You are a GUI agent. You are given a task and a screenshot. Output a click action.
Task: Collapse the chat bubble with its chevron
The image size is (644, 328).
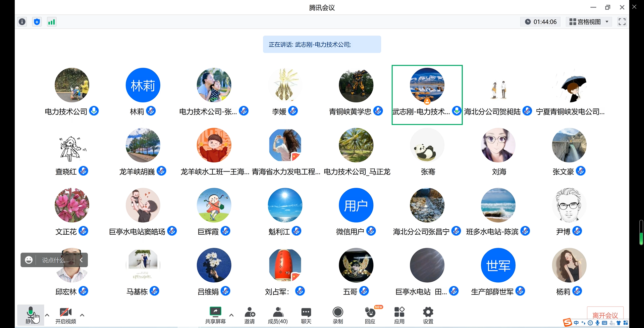pos(81,260)
